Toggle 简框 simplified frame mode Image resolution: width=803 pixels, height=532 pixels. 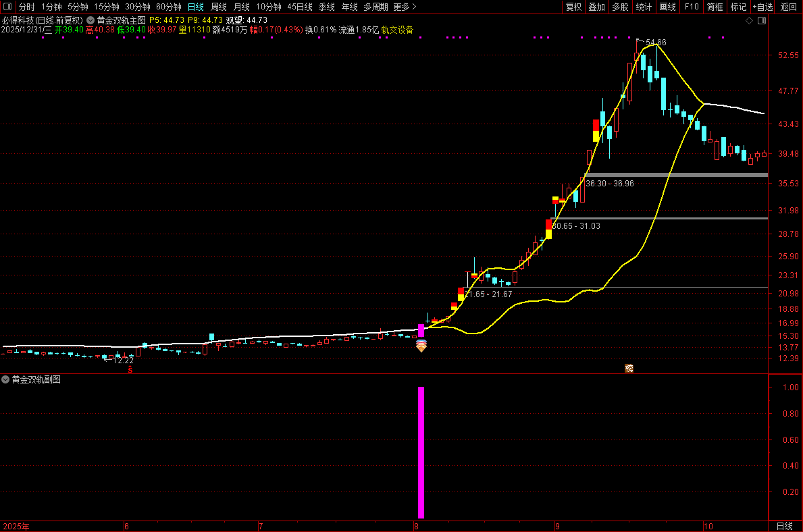[715, 7]
